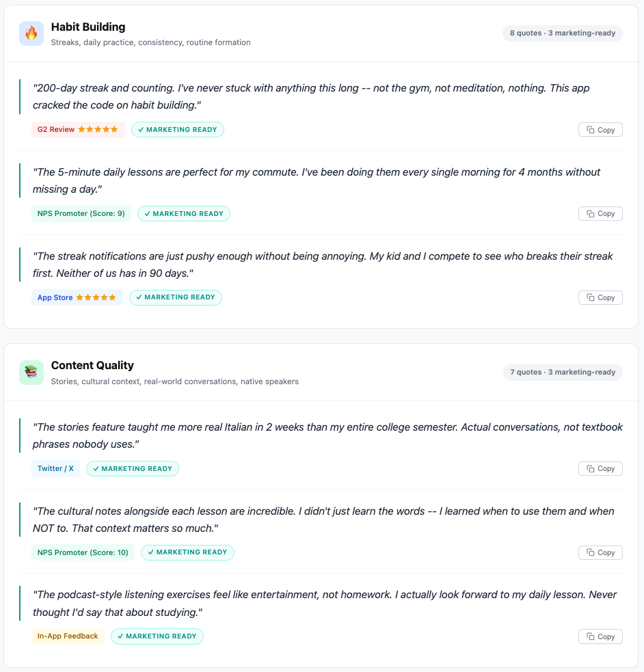The height and width of the screenshot is (672, 644).
Task: Click Marketing Ready badge beside In-App Feedback
Action: point(157,636)
